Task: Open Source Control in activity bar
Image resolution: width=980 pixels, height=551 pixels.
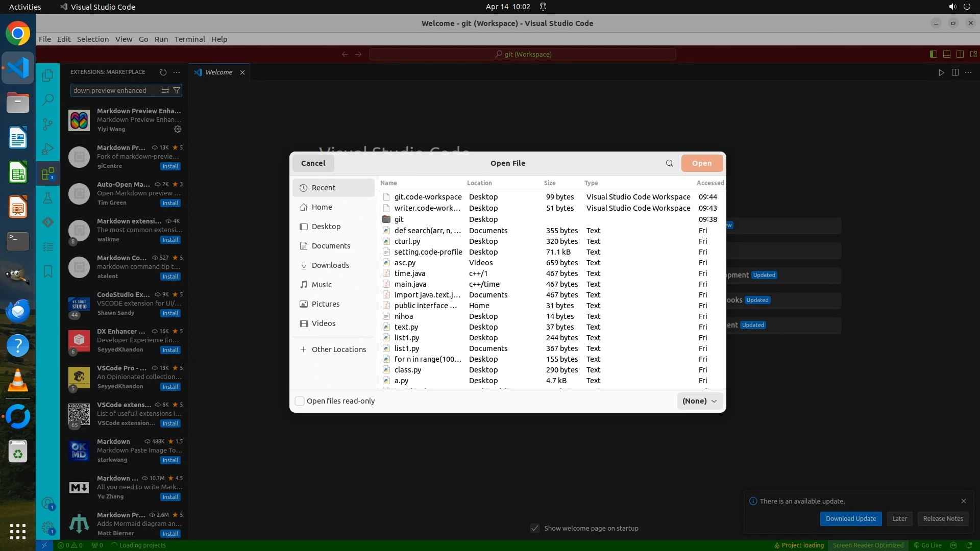Action: (x=47, y=124)
